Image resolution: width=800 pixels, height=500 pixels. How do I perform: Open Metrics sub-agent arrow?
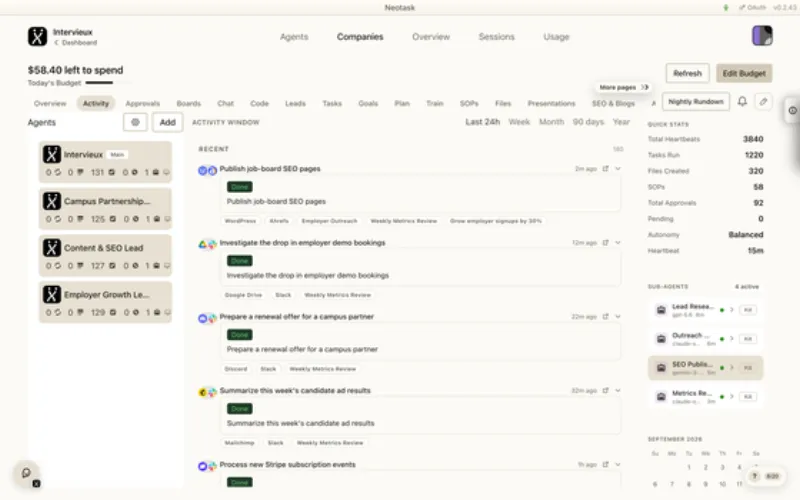pos(732,396)
